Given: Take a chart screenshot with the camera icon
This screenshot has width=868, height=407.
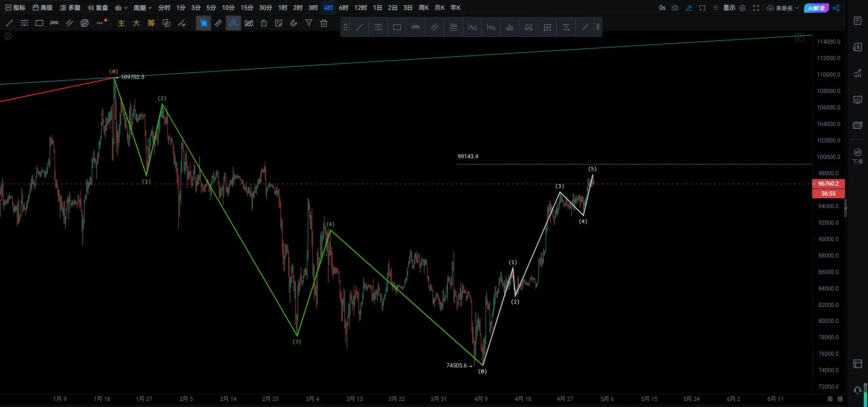Looking at the screenshot, I should tap(675, 8).
